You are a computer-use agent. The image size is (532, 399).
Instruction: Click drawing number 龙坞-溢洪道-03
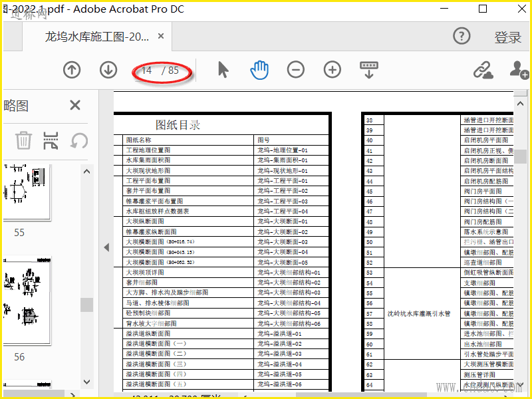coord(279,354)
